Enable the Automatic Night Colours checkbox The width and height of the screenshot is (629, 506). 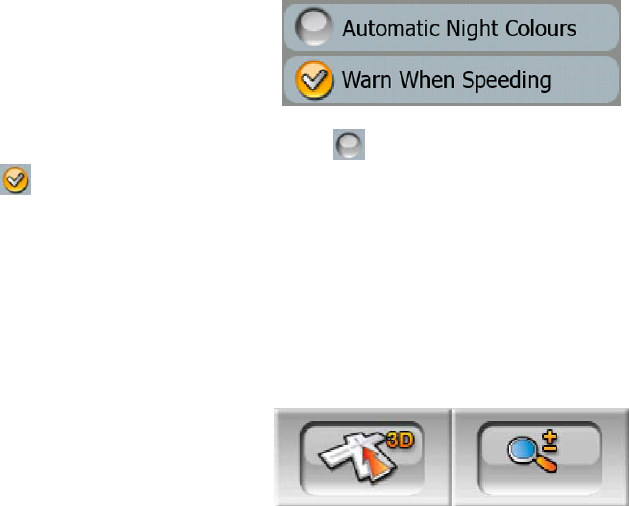[x=314, y=27]
